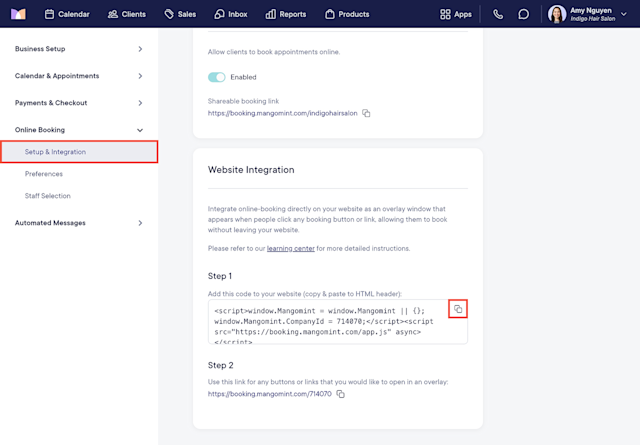640x445 pixels.
Task: Expand Automated Messages section
Action: click(x=78, y=223)
